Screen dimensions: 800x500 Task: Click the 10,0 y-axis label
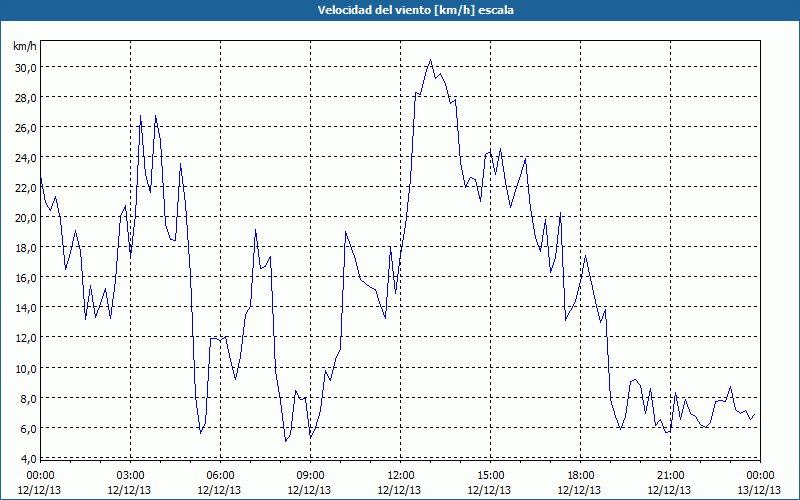click(x=25, y=368)
